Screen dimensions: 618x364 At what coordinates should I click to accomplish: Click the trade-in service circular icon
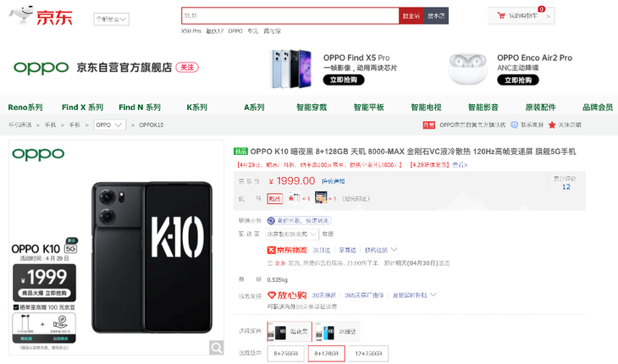271,221
